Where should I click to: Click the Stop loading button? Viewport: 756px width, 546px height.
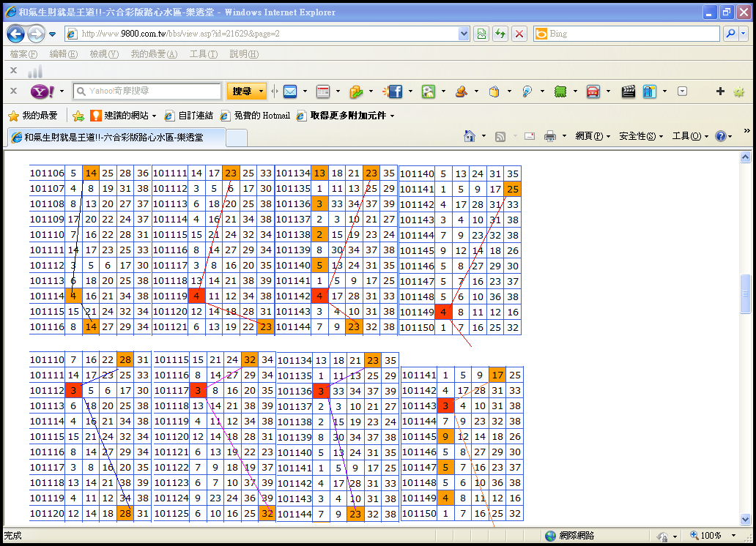[519, 34]
